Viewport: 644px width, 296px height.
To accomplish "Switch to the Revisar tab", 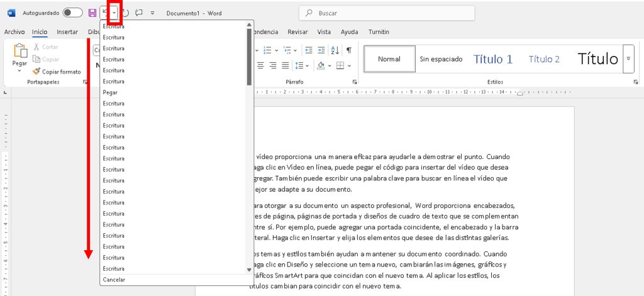I will click(x=297, y=31).
